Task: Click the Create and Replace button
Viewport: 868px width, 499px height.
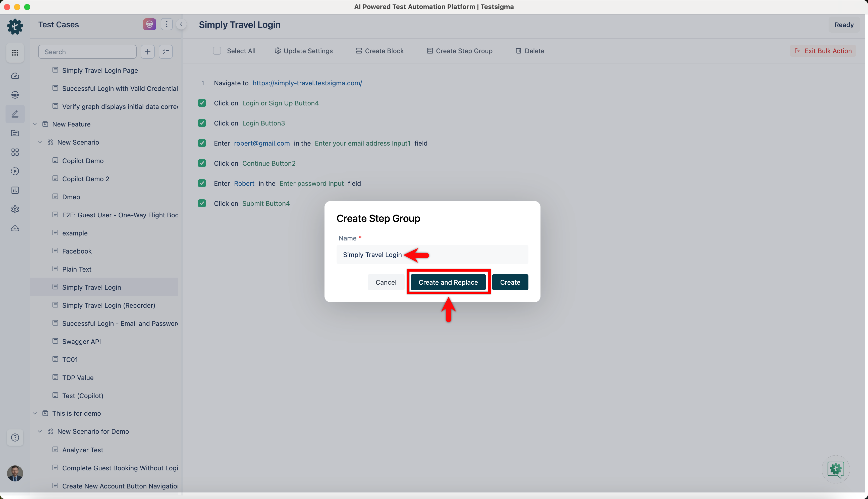Action: click(x=448, y=282)
